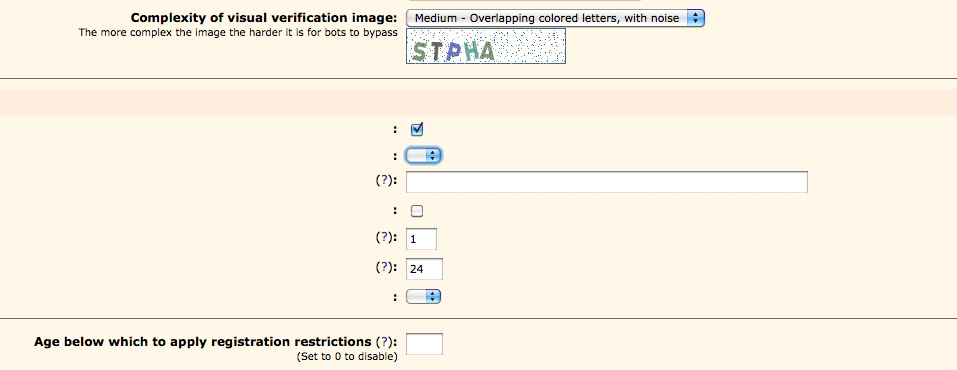Screen dimensions: 957x370
Task: Click the 'Complexity of visual verification image' label
Action: coord(264,18)
